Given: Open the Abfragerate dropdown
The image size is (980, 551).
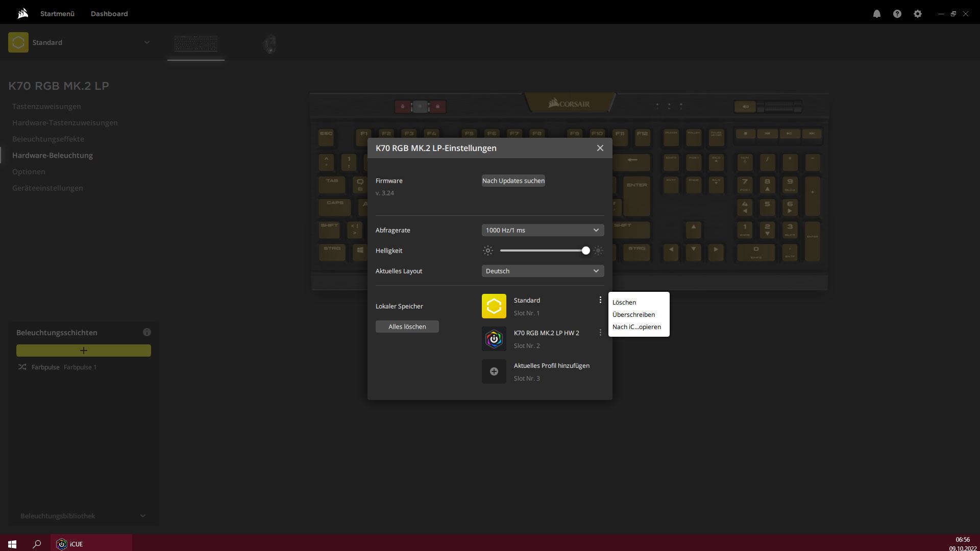Looking at the screenshot, I should pos(543,230).
